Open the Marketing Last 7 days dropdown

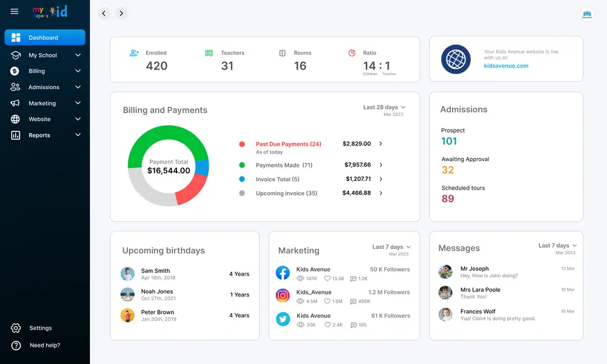pyautogui.click(x=391, y=247)
